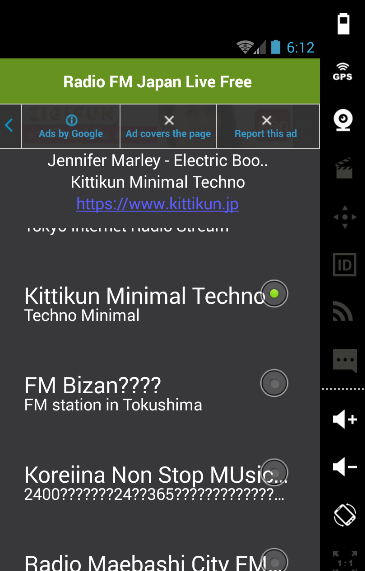This screenshot has height=571, width=365.
Task: Select the FM Bizan radio button
Action: point(274,383)
